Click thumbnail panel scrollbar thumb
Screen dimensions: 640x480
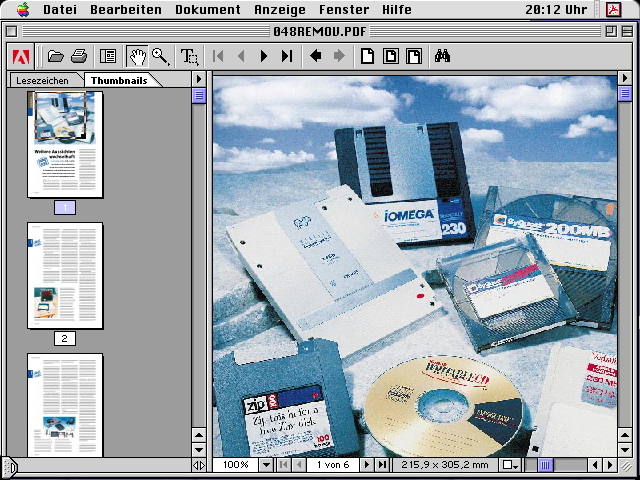coord(199,96)
